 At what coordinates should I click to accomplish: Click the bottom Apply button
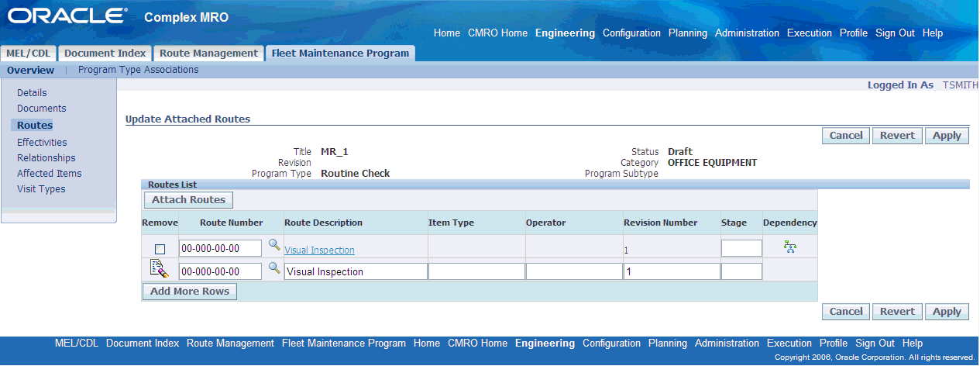(947, 311)
